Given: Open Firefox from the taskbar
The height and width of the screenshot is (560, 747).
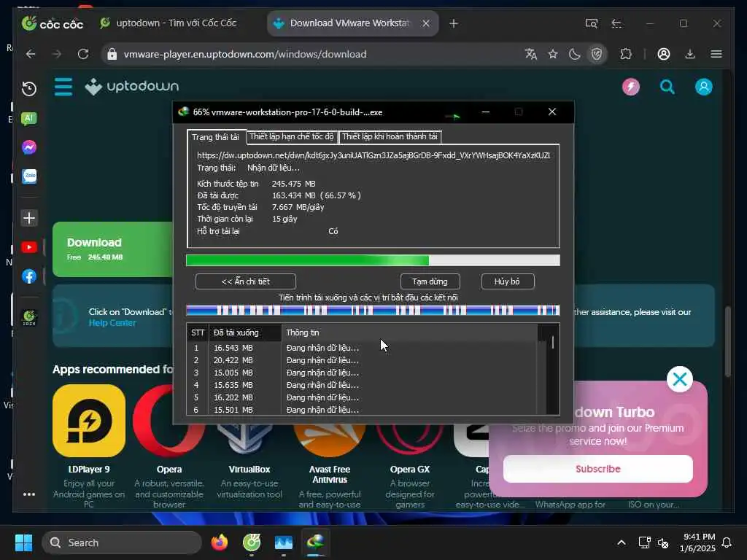Looking at the screenshot, I should tap(220, 542).
